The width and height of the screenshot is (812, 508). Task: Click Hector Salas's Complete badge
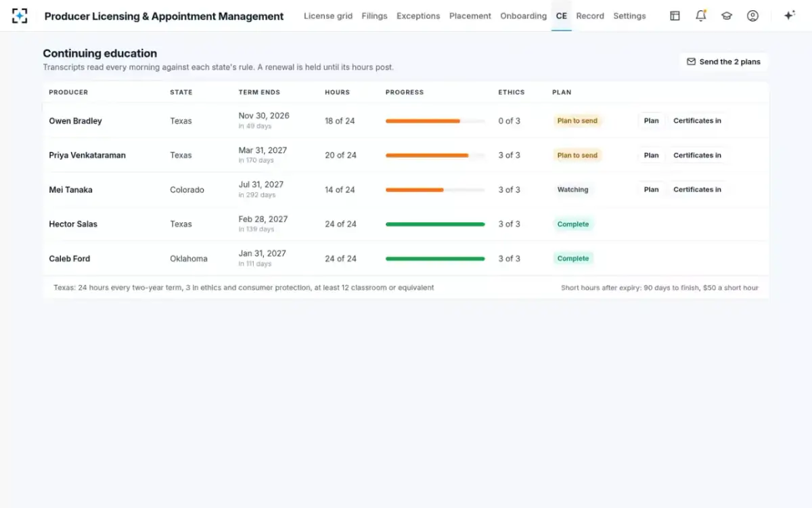tap(573, 224)
